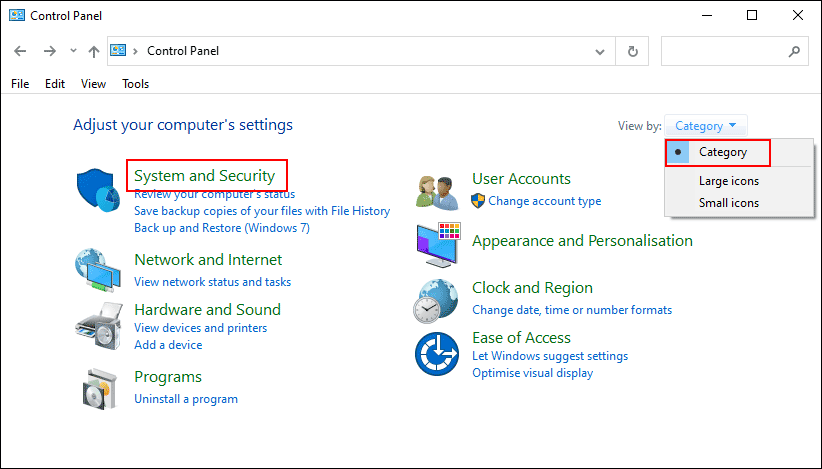Click Save backup copies with File History
Image resolution: width=822 pixels, height=469 pixels.
tap(262, 211)
